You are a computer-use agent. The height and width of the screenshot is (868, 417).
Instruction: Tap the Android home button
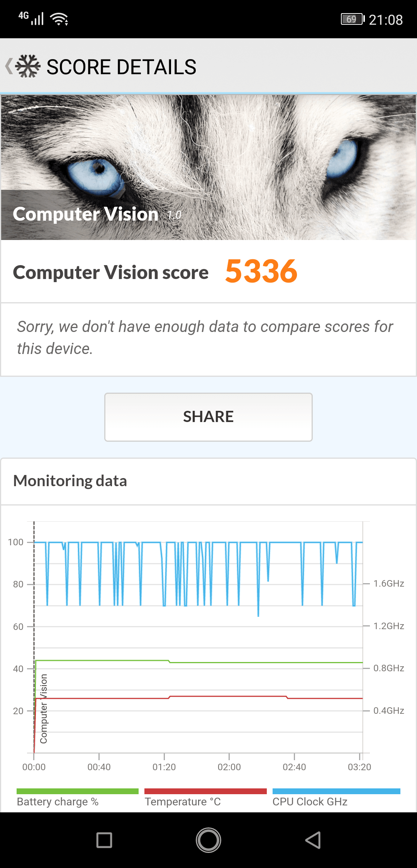coord(208,840)
